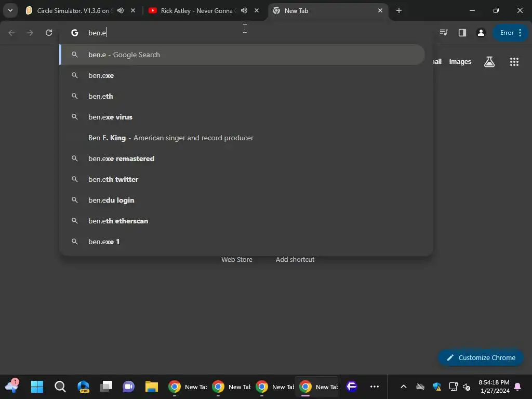Image resolution: width=532 pixels, height=399 pixels.
Task: Open Task View on the taskbar
Action: pos(106,387)
